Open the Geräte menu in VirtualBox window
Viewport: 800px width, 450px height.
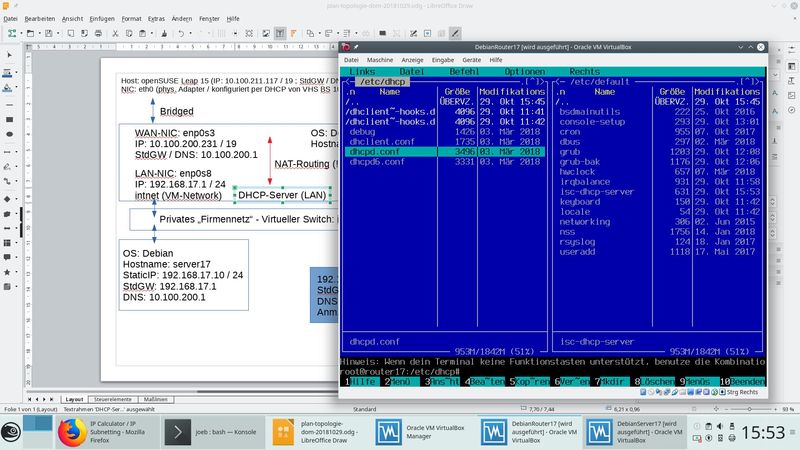[471, 60]
